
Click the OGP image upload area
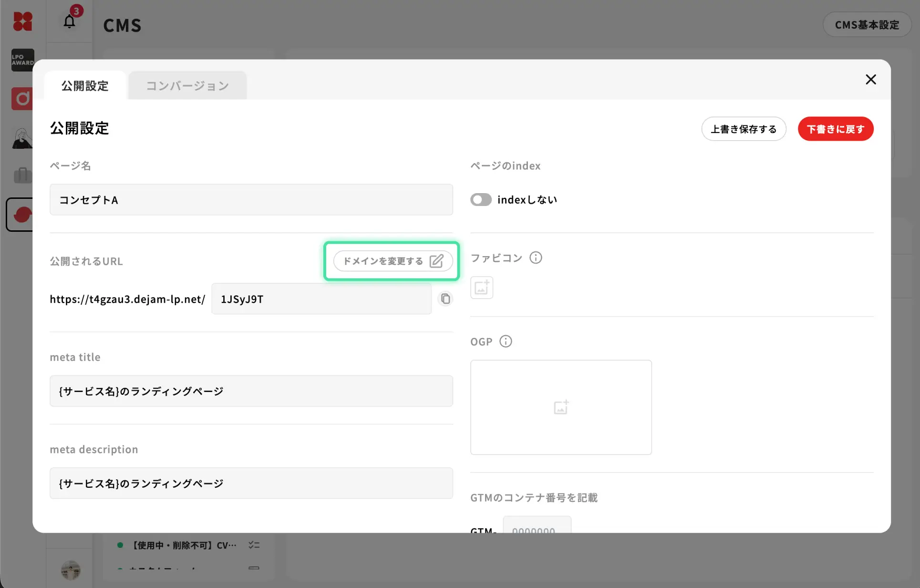click(560, 407)
